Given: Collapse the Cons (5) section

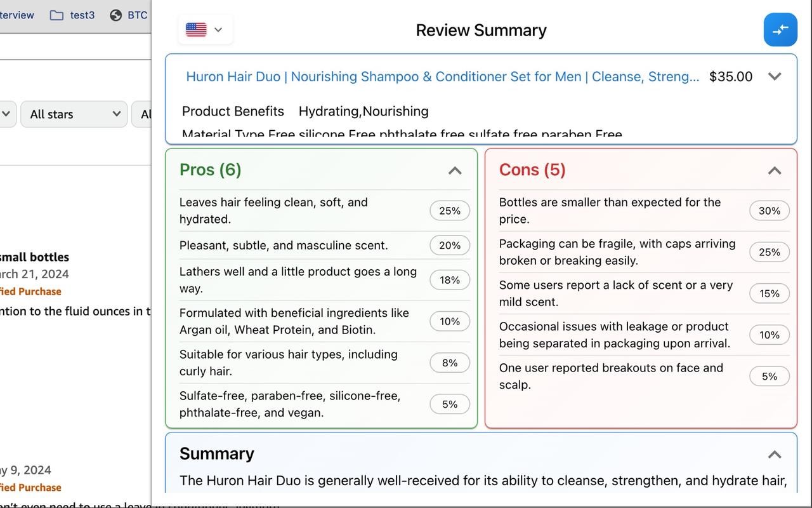Looking at the screenshot, I should pos(774,170).
